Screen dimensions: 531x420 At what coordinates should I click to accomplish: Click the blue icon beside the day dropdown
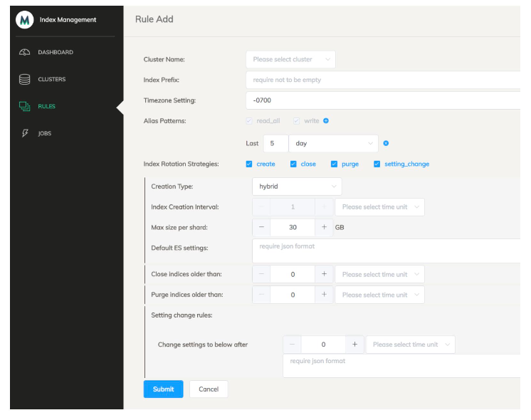(386, 143)
